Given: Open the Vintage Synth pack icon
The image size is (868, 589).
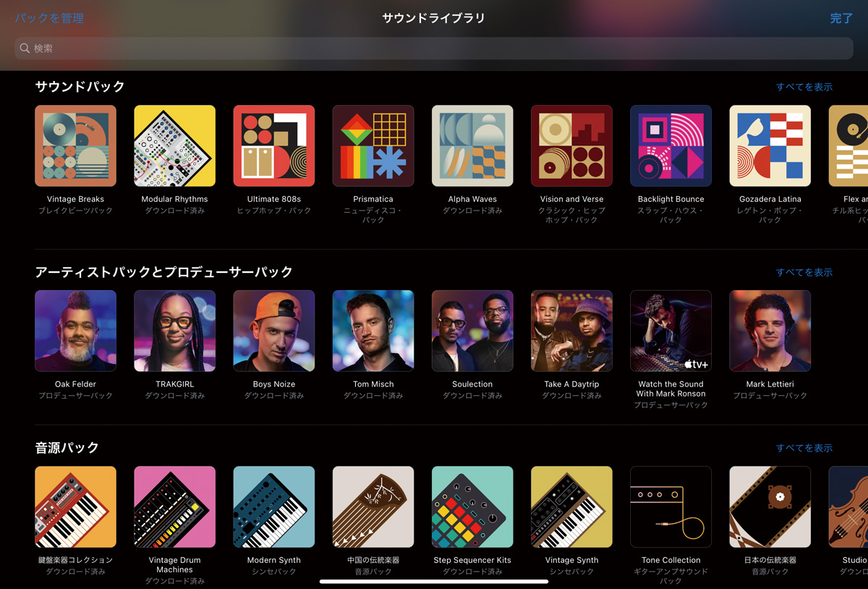Looking at the screenshot, I should (571, 507).
